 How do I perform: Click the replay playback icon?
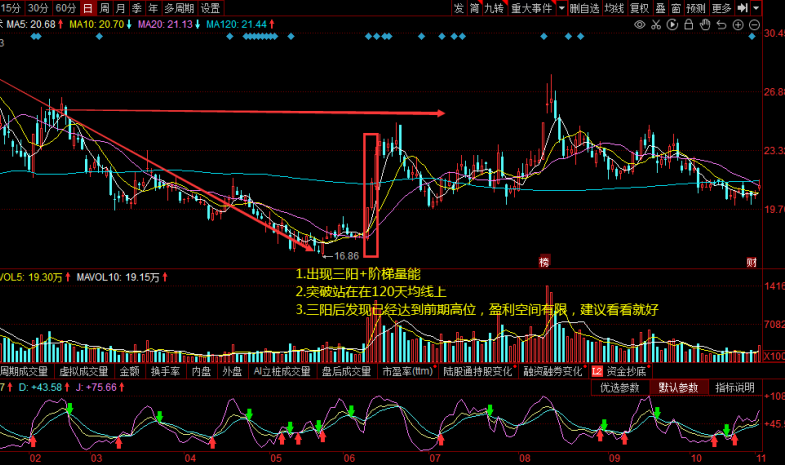672,25
